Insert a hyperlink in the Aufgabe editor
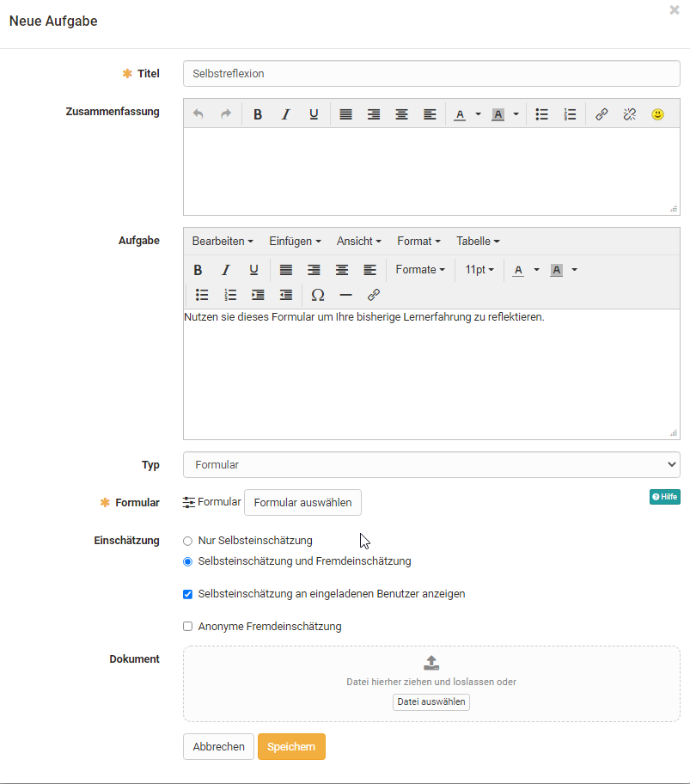 pos(374,295)
